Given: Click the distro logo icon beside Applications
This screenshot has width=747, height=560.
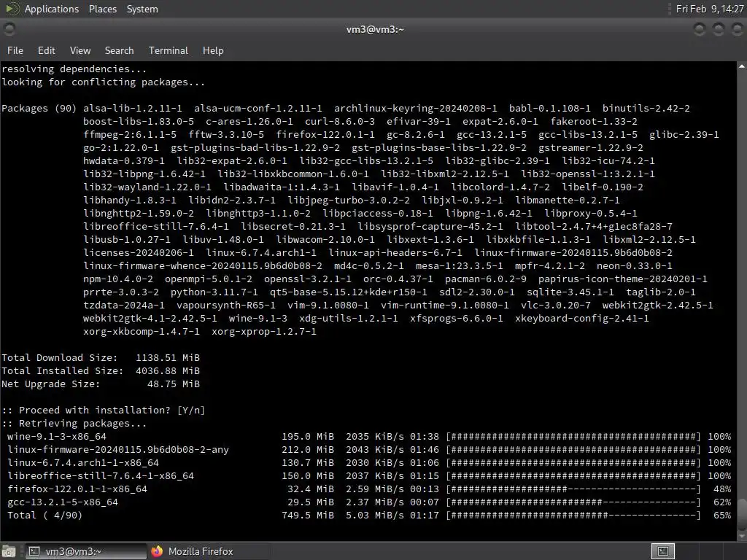Looking at the screenshot, I should [x=12, y=9].
